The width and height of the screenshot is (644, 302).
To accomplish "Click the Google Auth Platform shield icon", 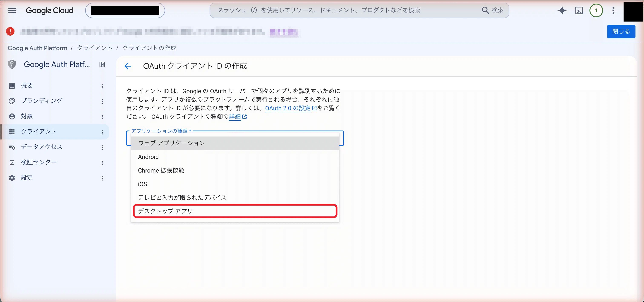I will point(12,64).
